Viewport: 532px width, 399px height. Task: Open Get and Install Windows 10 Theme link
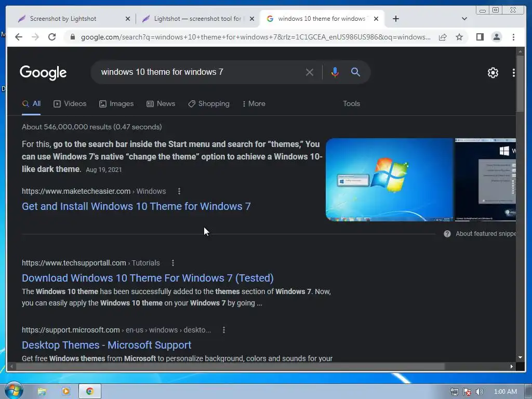pos(136,206)
